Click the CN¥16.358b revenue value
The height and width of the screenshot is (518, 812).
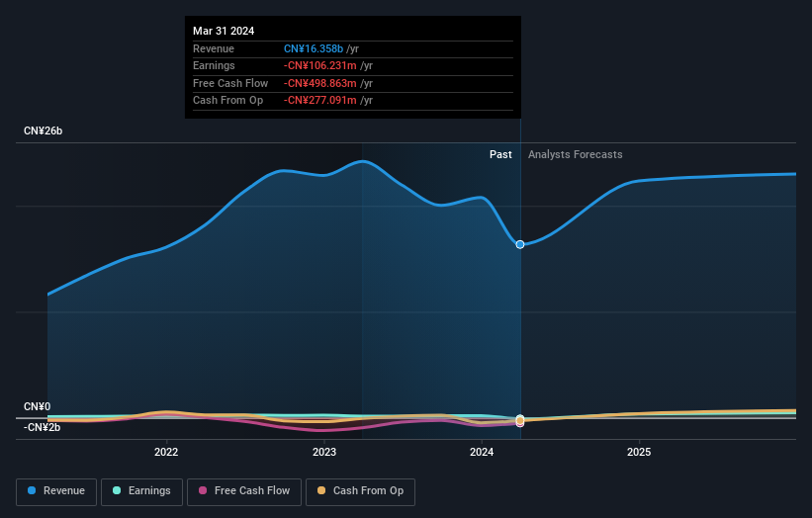point(314,48)
